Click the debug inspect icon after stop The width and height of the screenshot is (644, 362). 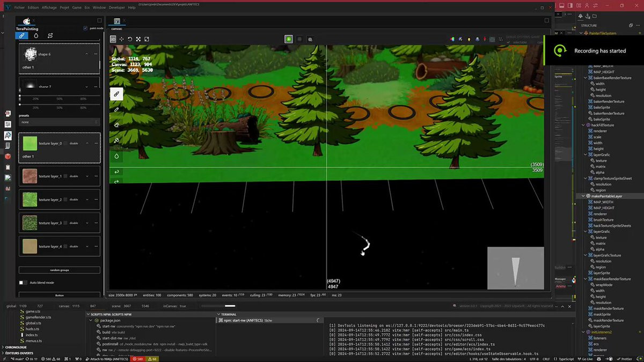310,39
